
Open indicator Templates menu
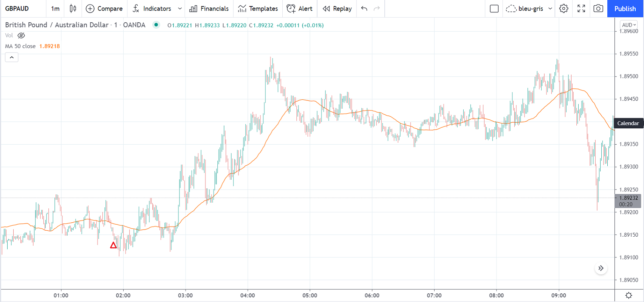pos(258,9)
